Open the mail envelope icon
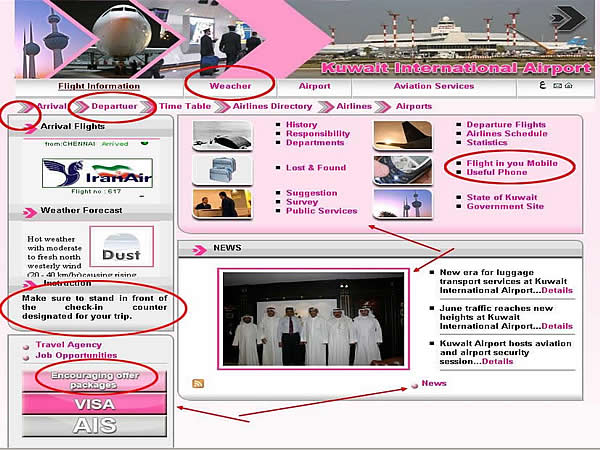This screenshot has width=600, height=450. [558, 86]
